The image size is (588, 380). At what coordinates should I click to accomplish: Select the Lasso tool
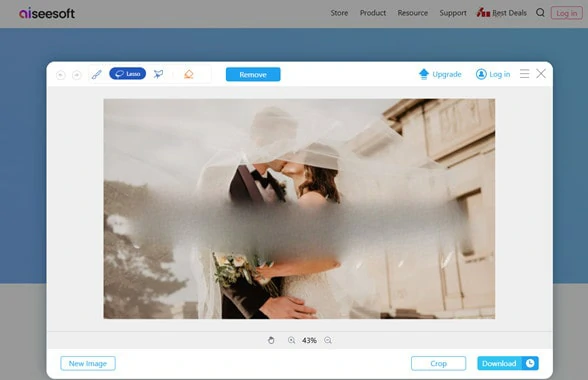pos(128,74)
